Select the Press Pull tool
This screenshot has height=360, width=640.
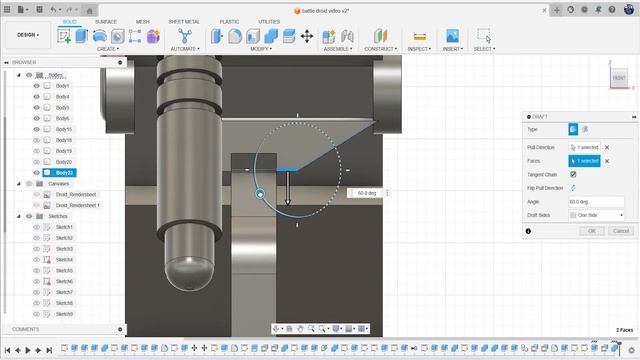pos(217,36)
